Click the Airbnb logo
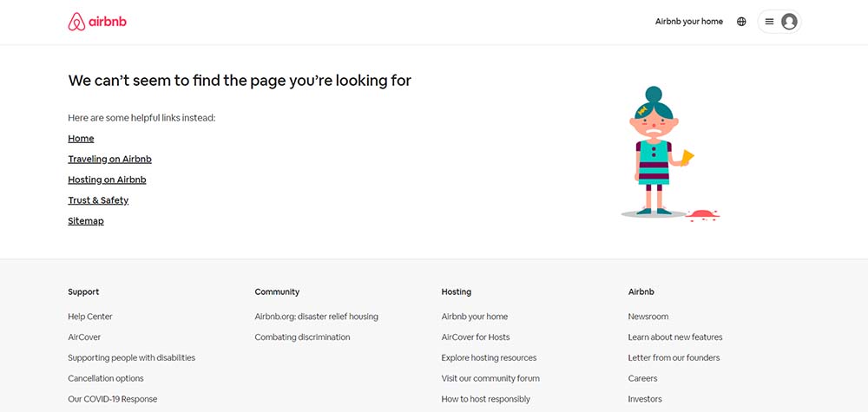The height and width of the screenshot is (412, 868). [97, 22]
